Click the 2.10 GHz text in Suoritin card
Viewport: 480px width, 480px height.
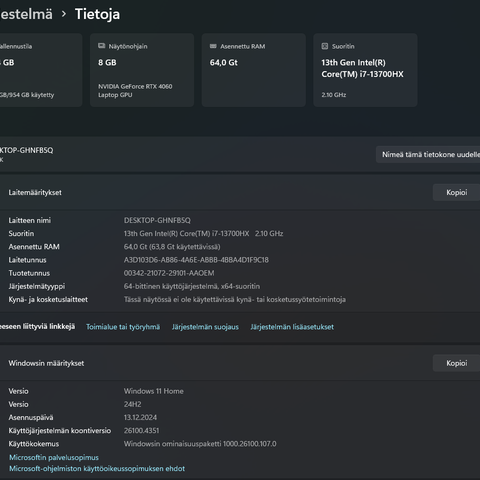[x=334, y=95]
